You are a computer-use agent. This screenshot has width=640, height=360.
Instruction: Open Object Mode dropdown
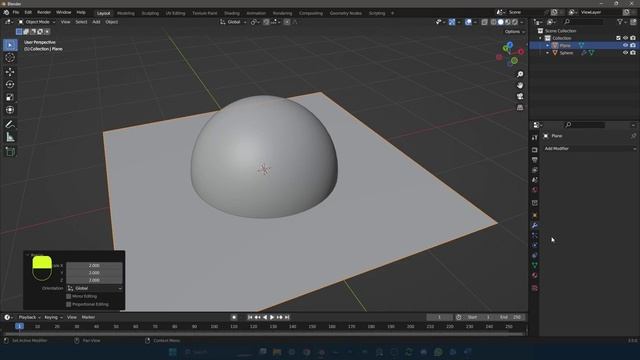tap(37, 22)
